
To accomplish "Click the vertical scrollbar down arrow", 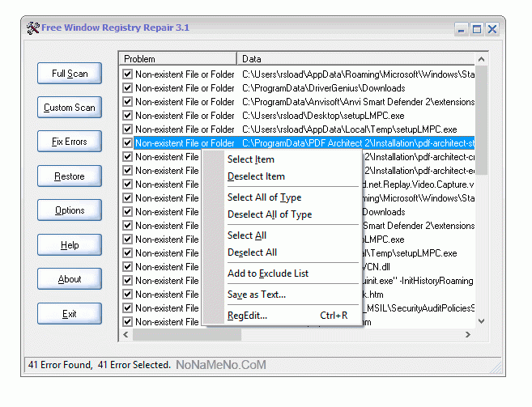I will point(482,321).
